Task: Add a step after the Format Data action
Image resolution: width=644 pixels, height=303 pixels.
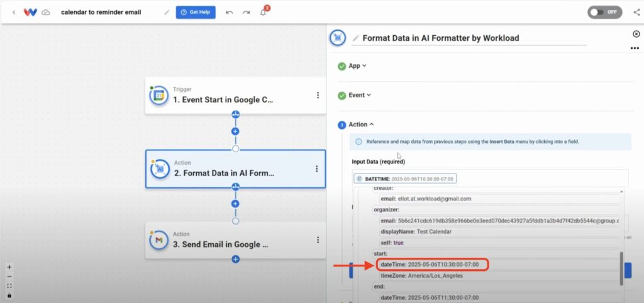Action: tap(235, 204)
